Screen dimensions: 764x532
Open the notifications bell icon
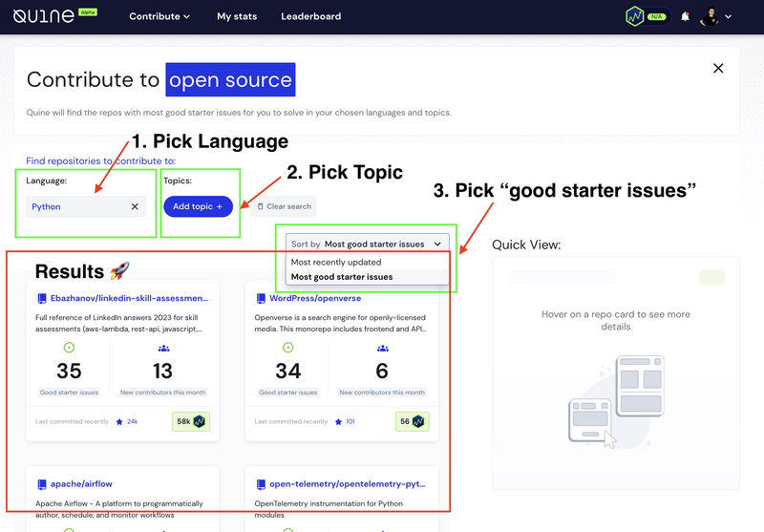click(685, 16)
